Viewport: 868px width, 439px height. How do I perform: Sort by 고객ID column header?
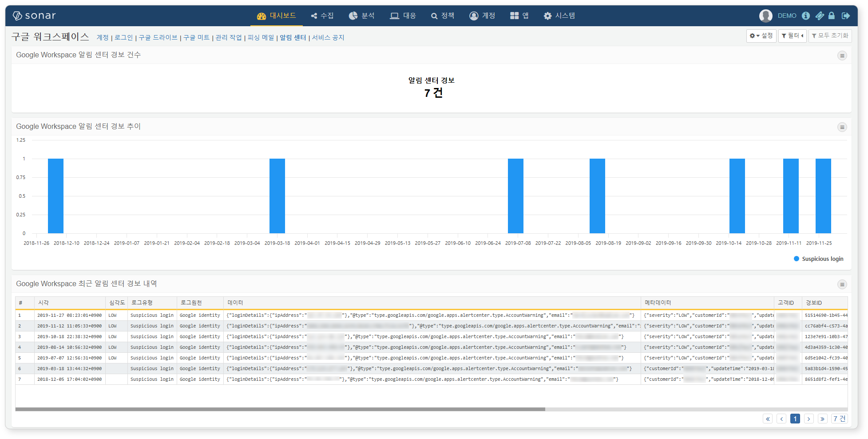(x=788, y=303)
